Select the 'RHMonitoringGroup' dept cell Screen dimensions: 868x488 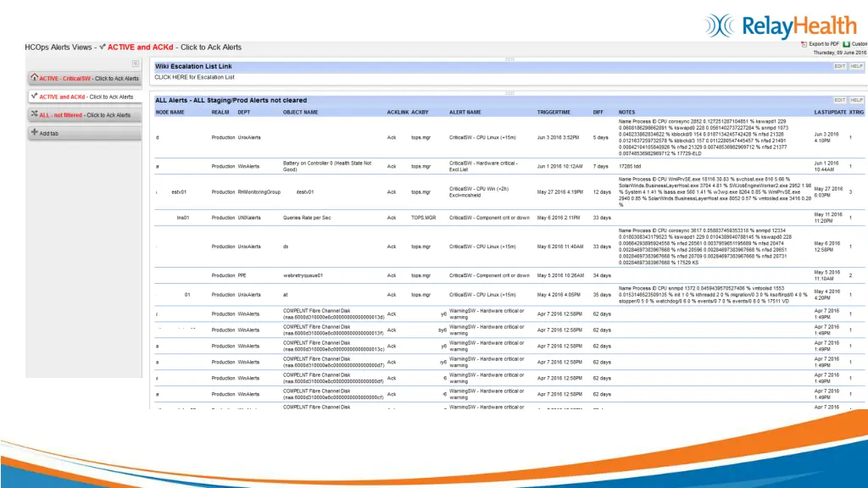point(259,192)
